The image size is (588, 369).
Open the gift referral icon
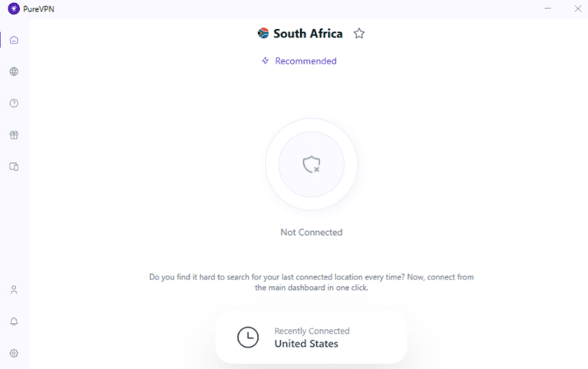[14, 135]
